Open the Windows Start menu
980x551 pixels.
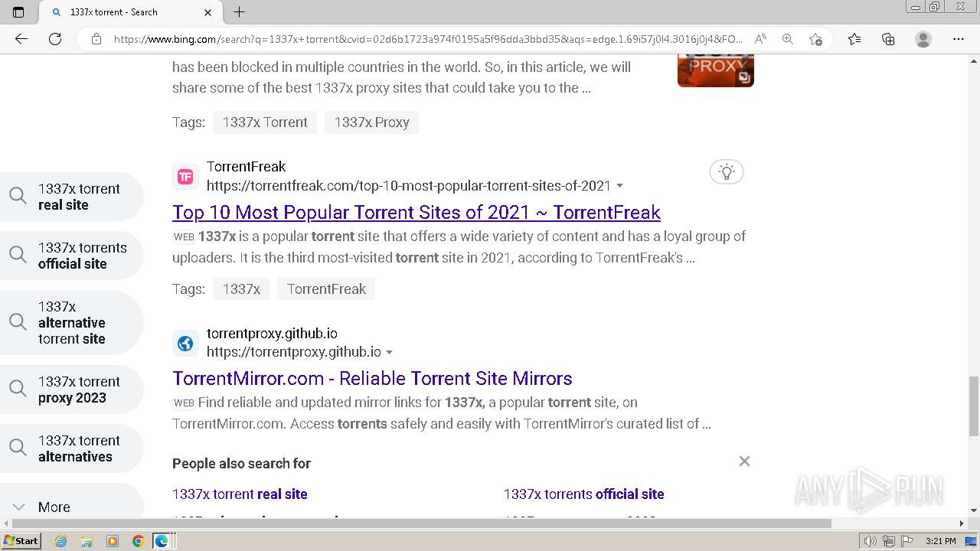(x=21, y=541)
